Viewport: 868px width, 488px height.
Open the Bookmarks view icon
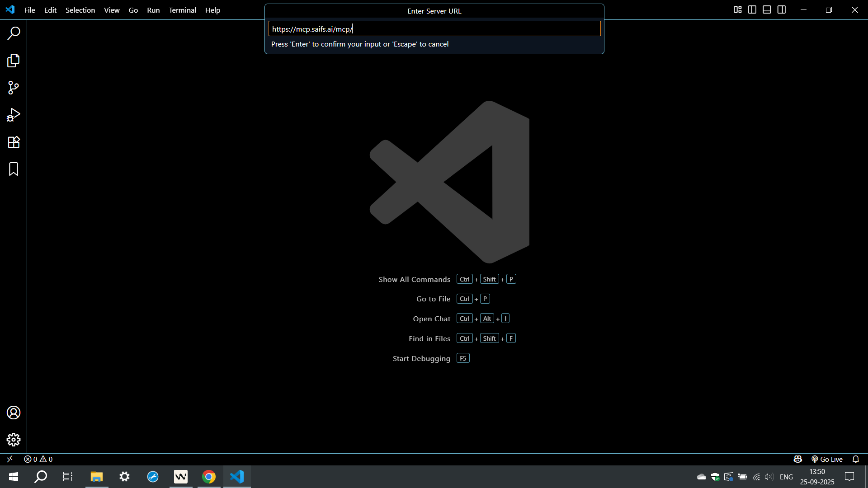tap(14, 169)
